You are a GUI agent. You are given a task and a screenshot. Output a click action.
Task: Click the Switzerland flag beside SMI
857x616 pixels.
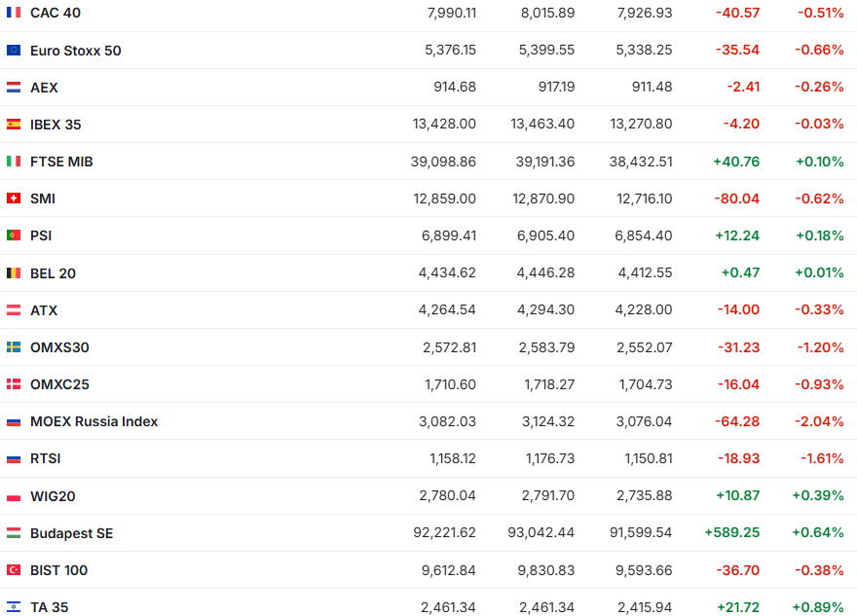[x=14, y=199]
